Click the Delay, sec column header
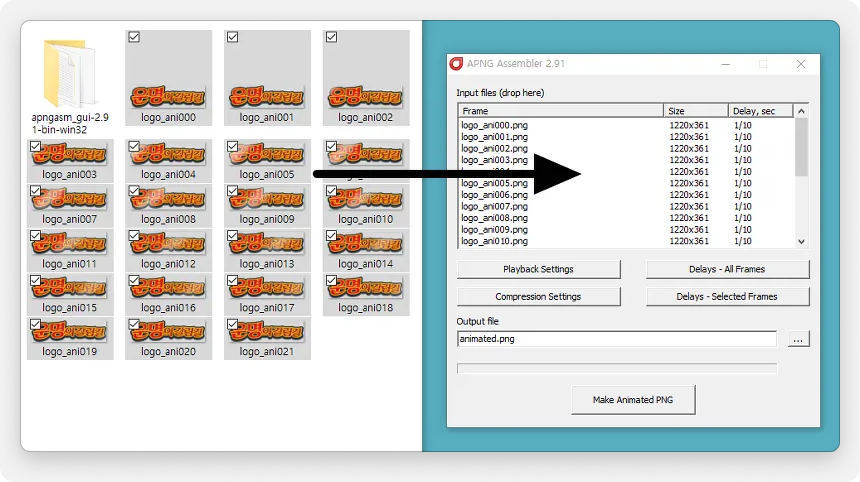Viewport: 860px width, 482px height. pyautogui.click(x=761, y=111)
